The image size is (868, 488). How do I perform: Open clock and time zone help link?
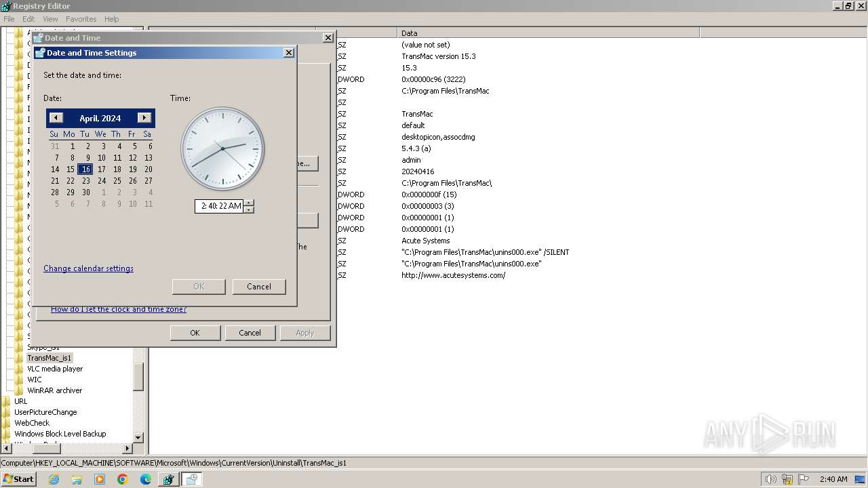pos(119,309)
